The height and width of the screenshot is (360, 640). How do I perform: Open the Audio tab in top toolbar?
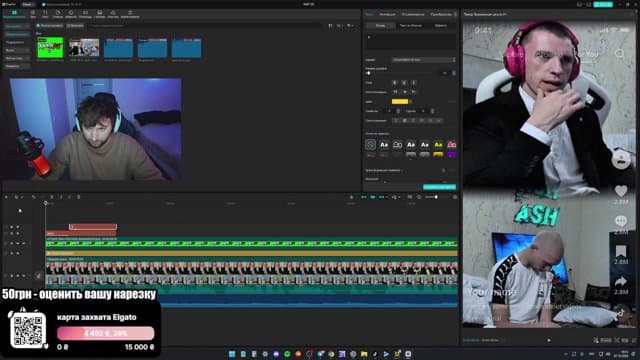(x=33, y=14)
